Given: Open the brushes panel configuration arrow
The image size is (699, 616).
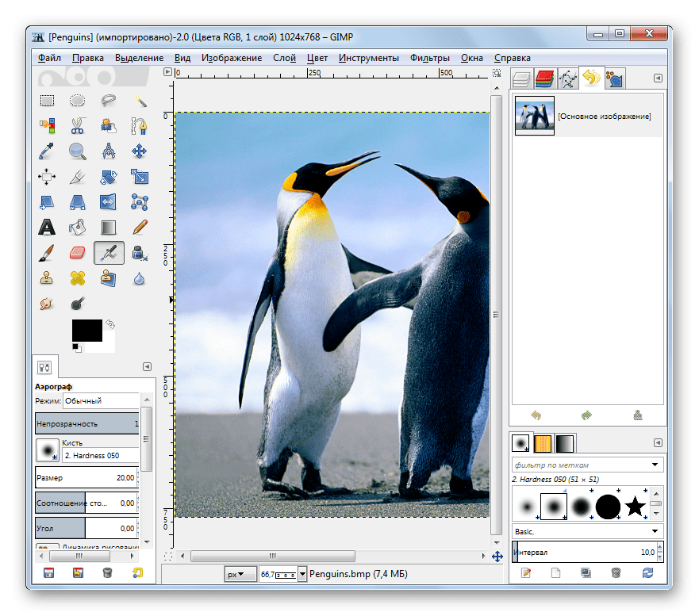Looking at the screenshot, I should click(x=658, y=442).
